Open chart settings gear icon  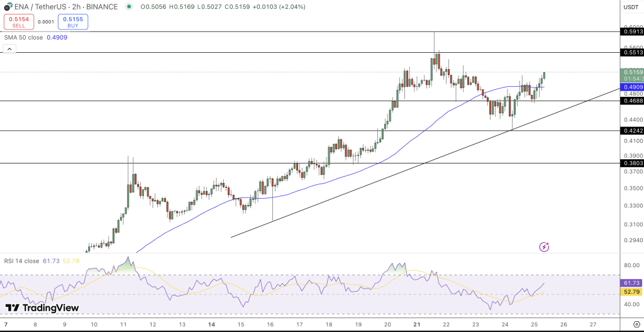(x=636, y=324)
